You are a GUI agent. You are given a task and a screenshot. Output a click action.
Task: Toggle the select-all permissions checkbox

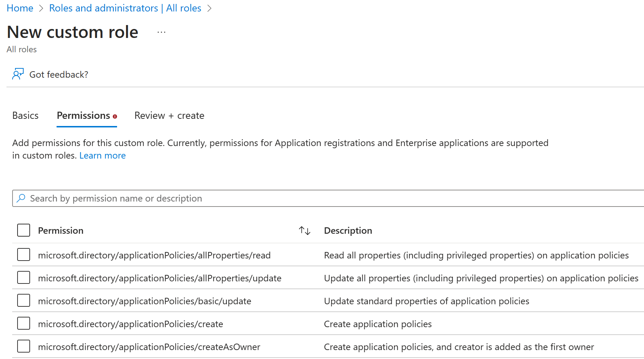pos(24,230)
